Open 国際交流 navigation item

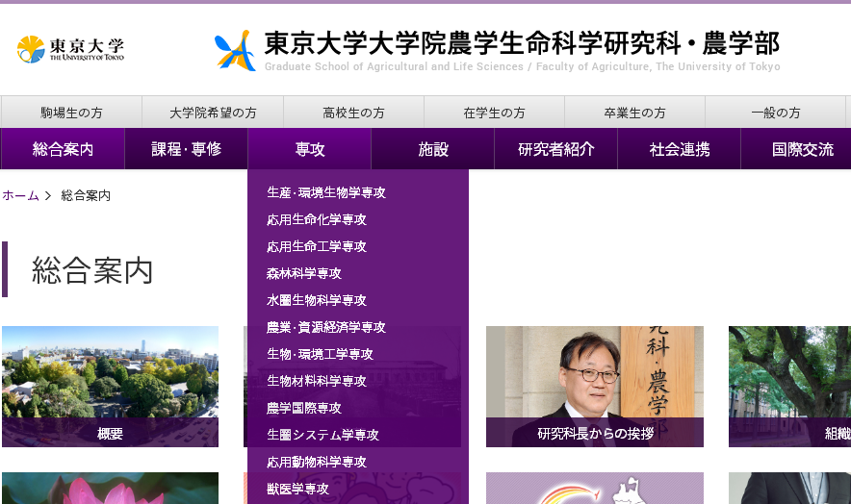click(x=802, y=149)
